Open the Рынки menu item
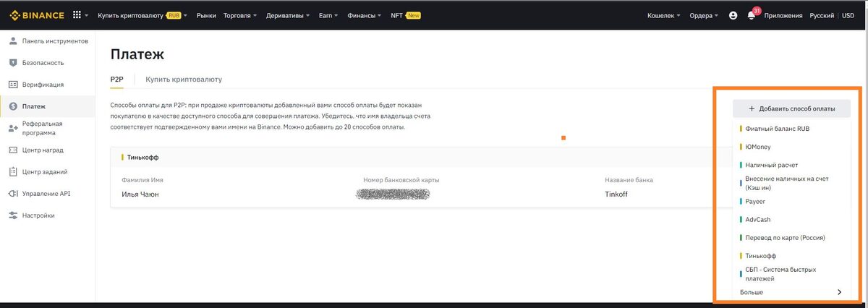Screen dimensions: 868x308 pos(206,15)
